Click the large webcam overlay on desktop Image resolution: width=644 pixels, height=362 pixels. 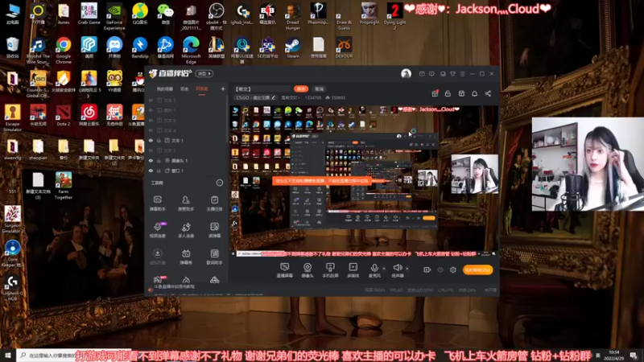pyautogui.click(x=588, y=164)
